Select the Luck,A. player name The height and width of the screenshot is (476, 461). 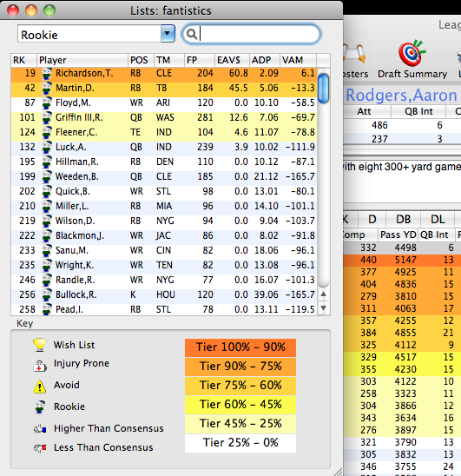[71, 148]
